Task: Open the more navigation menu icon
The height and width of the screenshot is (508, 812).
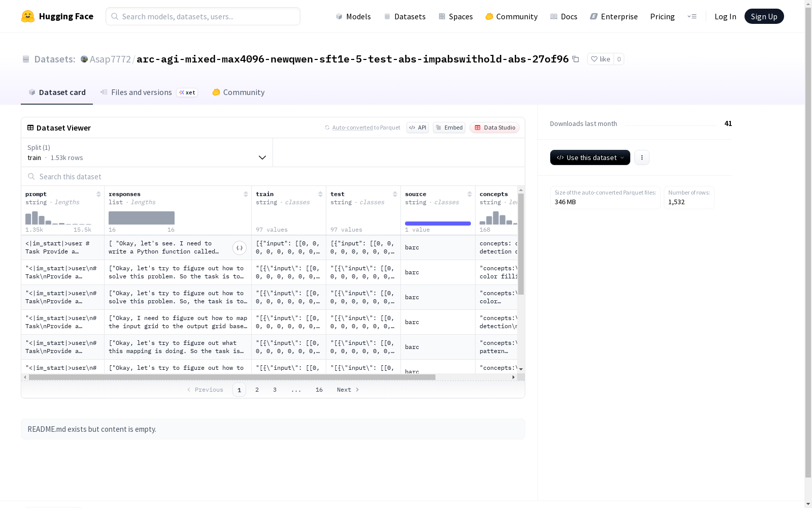Action: click(692, 16)
